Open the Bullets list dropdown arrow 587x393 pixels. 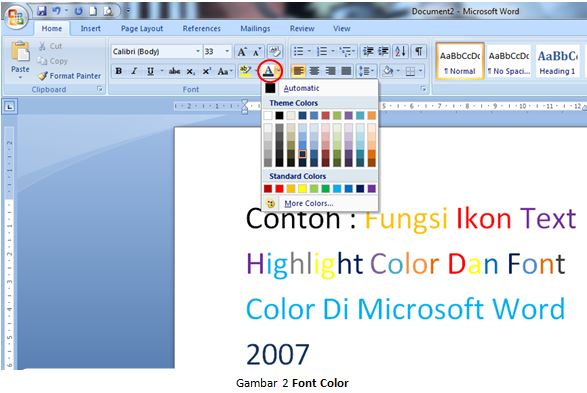pos(309,51)
